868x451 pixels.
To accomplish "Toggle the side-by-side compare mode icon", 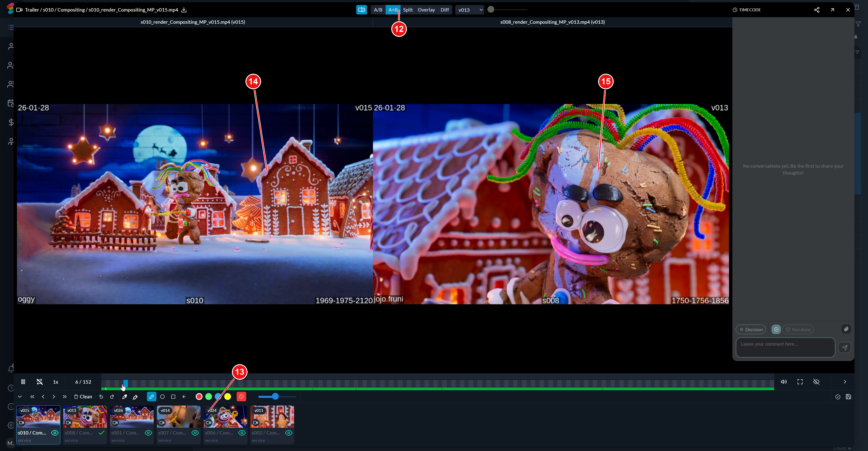I will click(x=362, y=10).
